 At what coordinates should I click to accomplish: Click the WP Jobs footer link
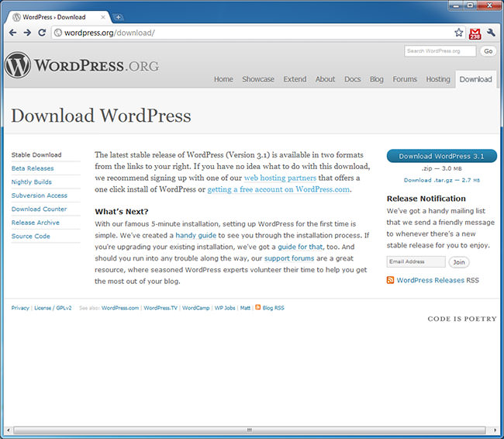[x=225, y=308]
